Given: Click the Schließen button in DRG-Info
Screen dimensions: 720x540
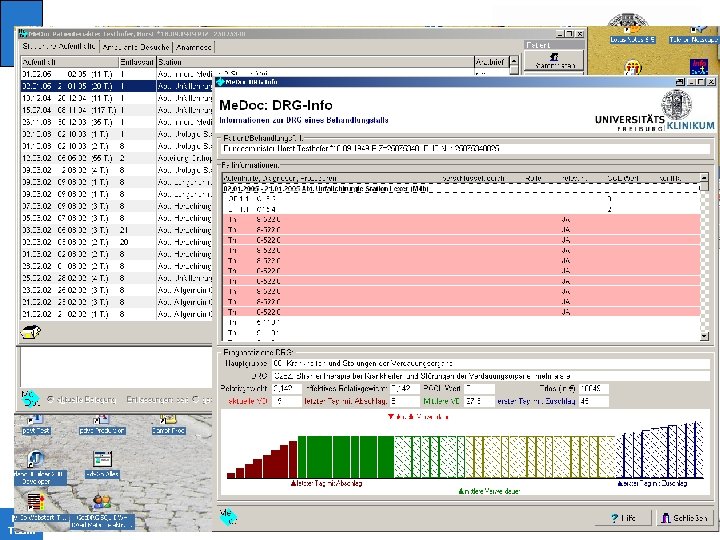Looking at the screenshot, I should (x=684, y=518).
